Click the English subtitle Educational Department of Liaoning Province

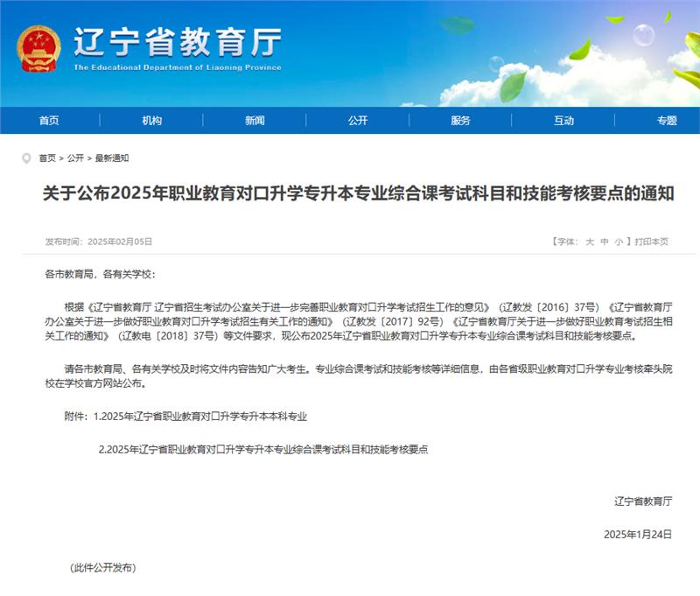178,67
